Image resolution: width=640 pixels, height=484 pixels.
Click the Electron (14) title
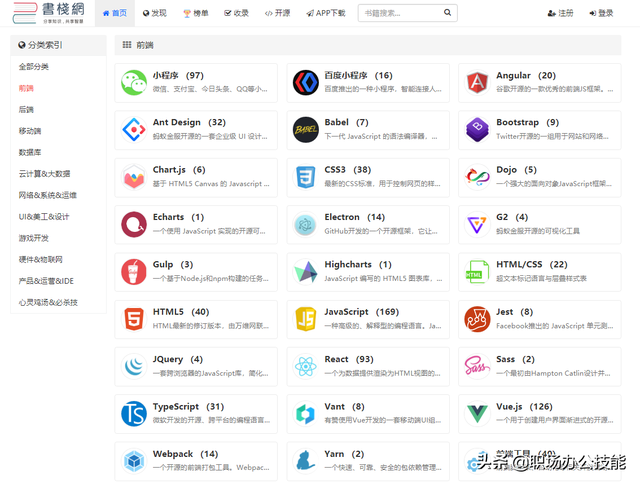pyautogui.click(x=355, y=217)
